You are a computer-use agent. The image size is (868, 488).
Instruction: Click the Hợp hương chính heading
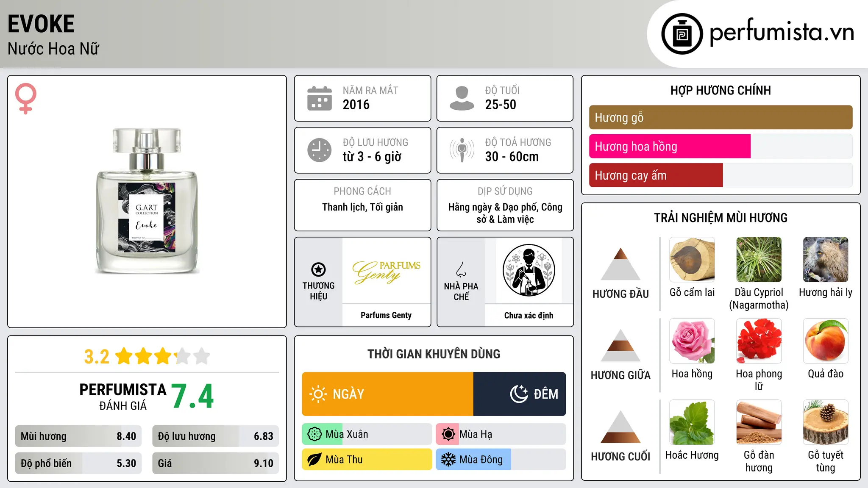point(721,90)
